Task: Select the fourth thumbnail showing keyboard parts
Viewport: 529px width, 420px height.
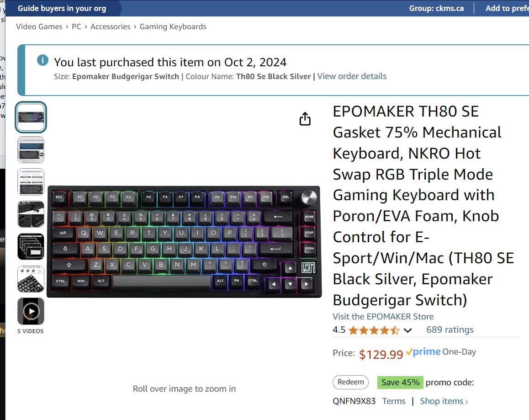Action: click(x=31, y=214)
